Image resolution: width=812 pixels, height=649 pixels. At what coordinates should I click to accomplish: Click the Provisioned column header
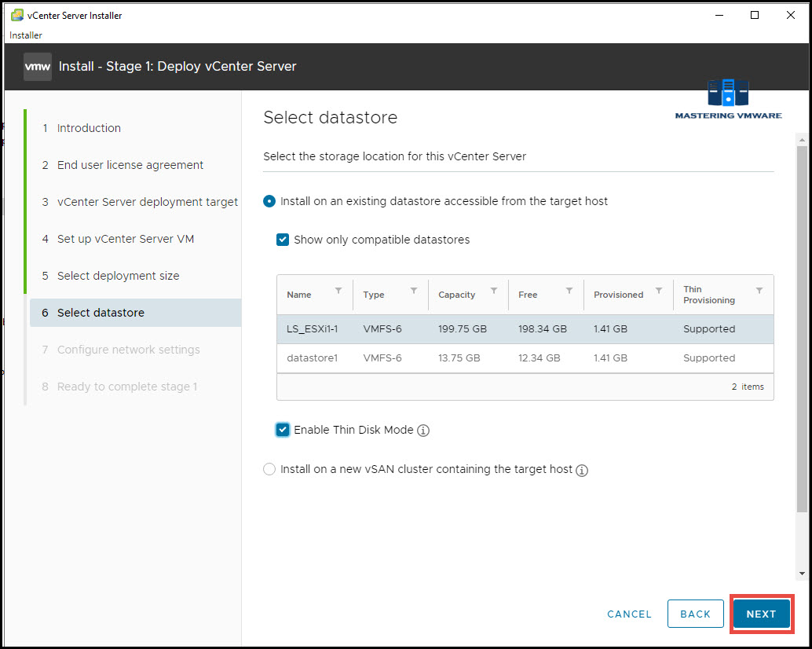pyautogui.click(x=618, y=295)
